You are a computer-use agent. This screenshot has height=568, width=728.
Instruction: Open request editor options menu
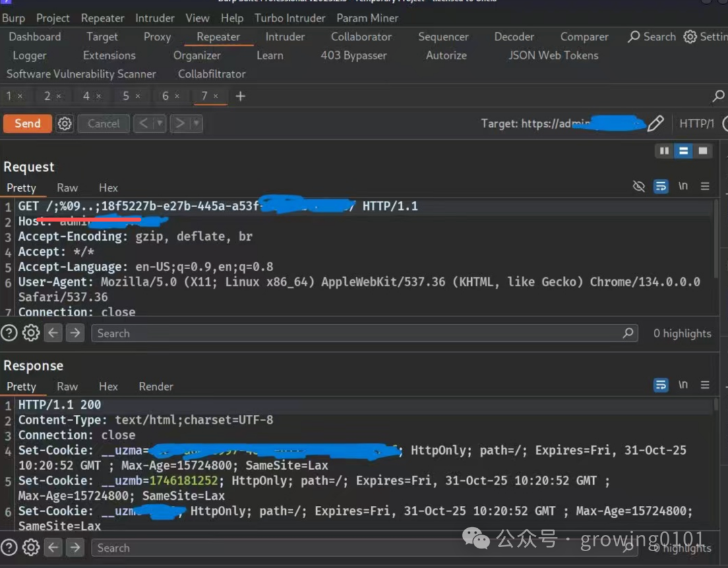point(705,186)
